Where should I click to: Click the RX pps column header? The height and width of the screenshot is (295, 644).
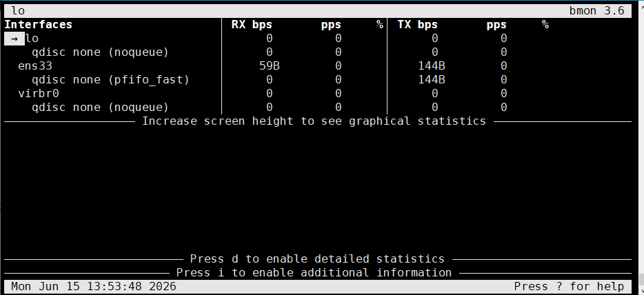[331, 25]
